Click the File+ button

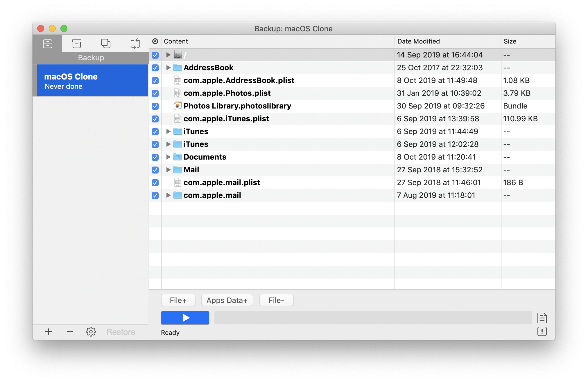(178, 300)
